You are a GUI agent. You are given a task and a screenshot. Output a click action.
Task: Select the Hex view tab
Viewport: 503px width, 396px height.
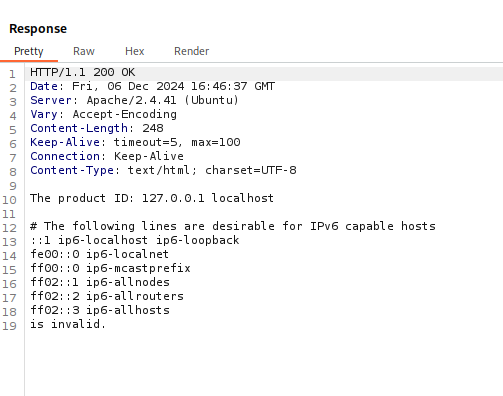click(x=135, y=51)
